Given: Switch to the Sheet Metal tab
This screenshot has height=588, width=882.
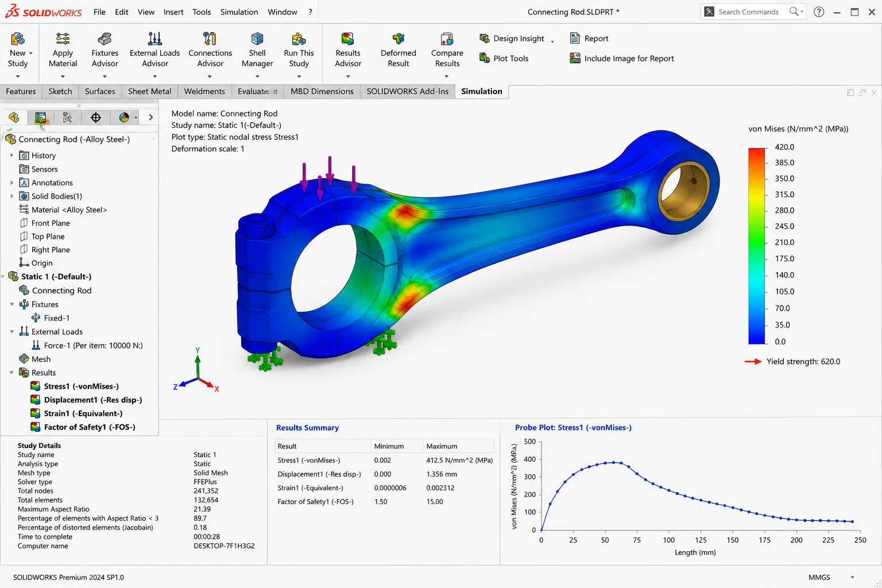Looking at the screenshot, I should pos(149,91).
